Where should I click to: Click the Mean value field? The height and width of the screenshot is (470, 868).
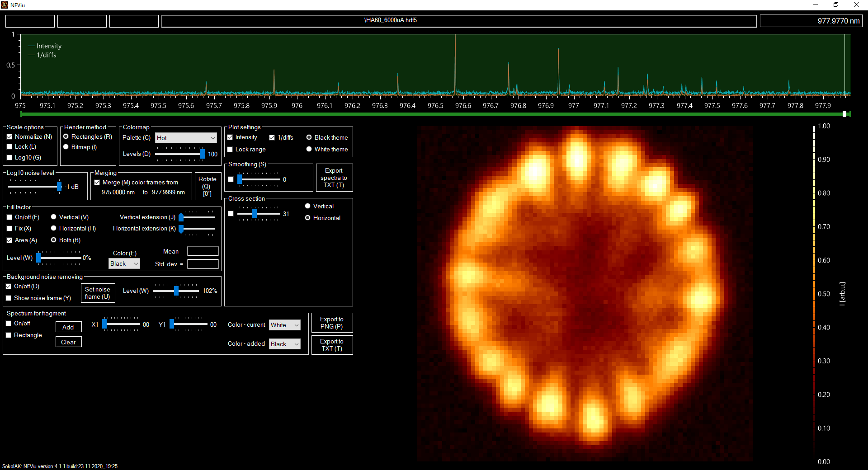click(203, 252)
